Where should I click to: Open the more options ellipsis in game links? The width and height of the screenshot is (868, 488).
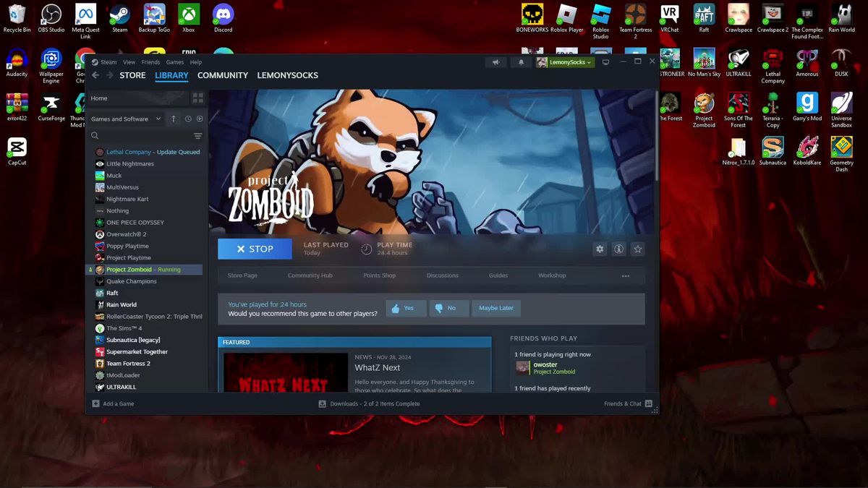(626, 275)
